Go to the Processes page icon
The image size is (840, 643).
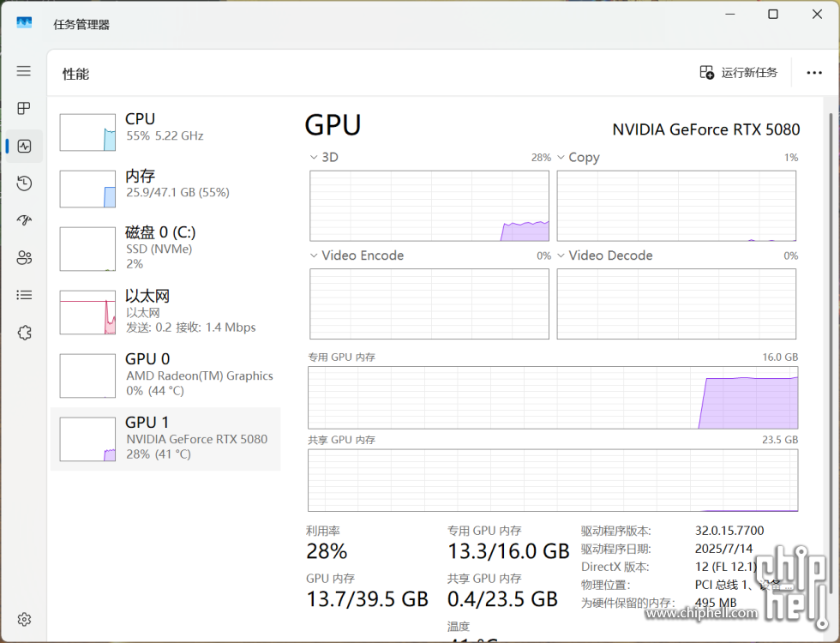pos(24,108)
